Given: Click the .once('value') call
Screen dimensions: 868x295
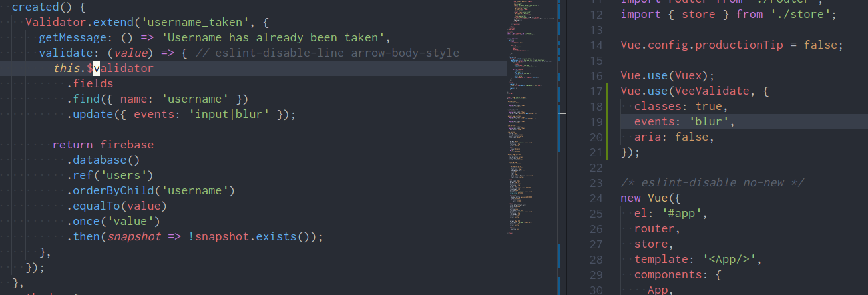Looking at the screenshot, I should [x=114, y=221].
